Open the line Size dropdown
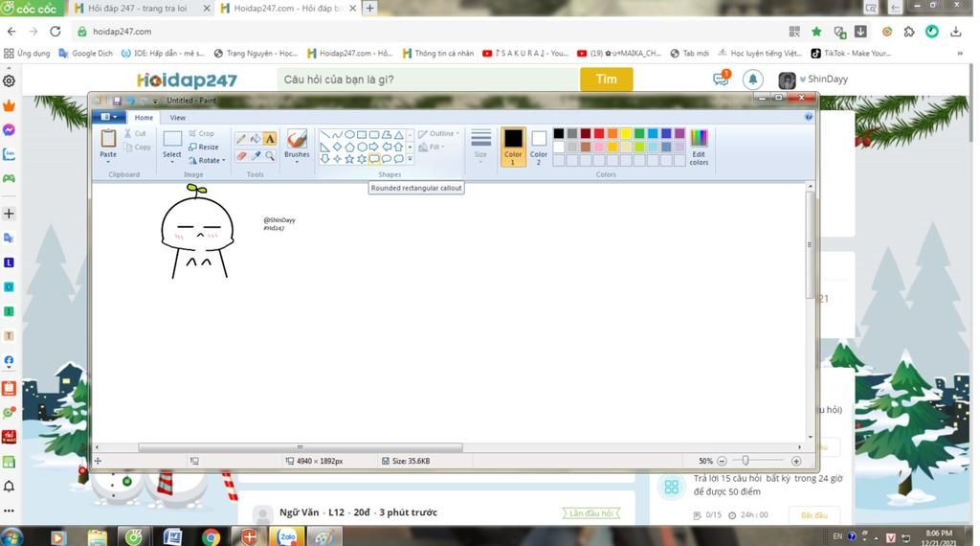 [x=480, y=147]
